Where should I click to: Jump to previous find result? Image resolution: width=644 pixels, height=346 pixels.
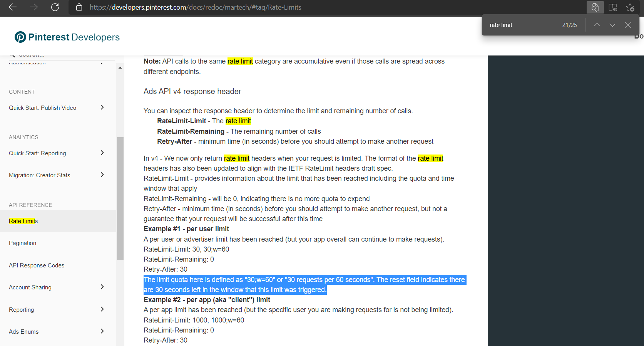click(597, 25)
